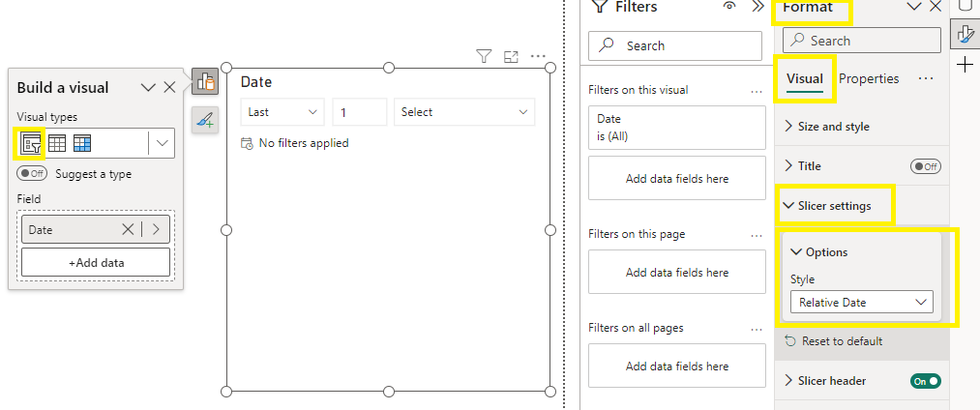Turn off the Slicer header toggle
Image resolution: width=980 pixels, height=410 pixels.
tap(926, 381)
